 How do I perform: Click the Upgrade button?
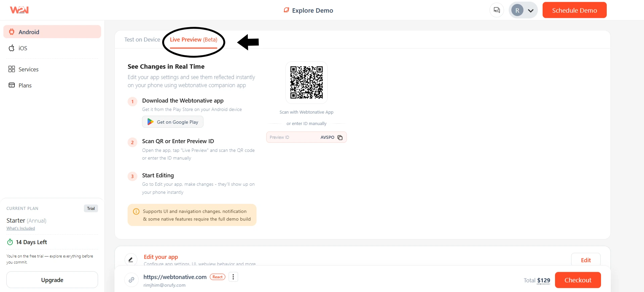coord(52,280)
